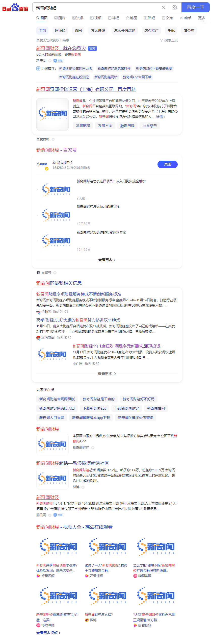Select the 蒲公英 filter chip

point(189,31)
